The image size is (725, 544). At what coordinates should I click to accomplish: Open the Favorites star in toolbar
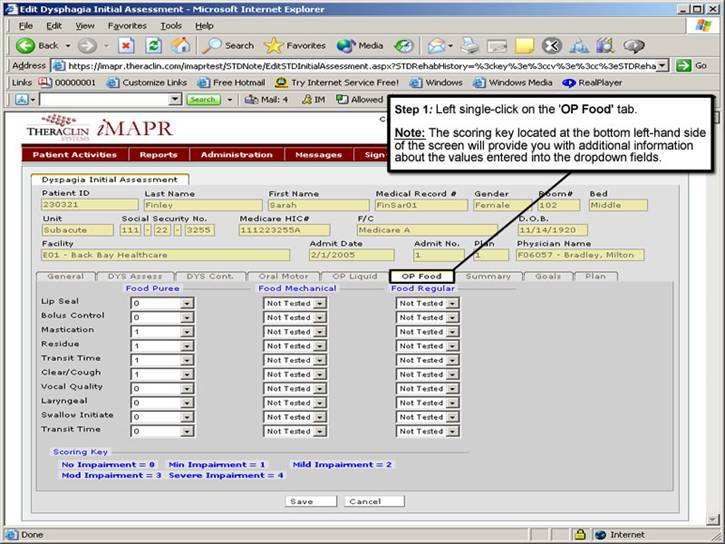[295, 45]
